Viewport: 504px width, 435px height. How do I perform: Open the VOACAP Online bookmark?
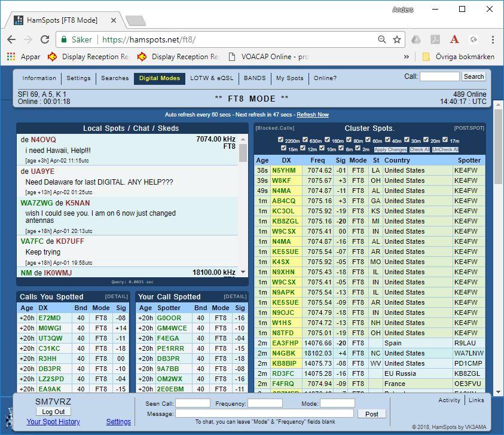pyautogui.click(x=268, y=57)
